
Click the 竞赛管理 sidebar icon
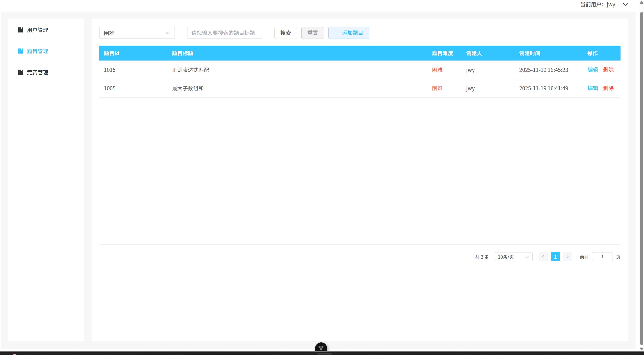pos(20,72)
